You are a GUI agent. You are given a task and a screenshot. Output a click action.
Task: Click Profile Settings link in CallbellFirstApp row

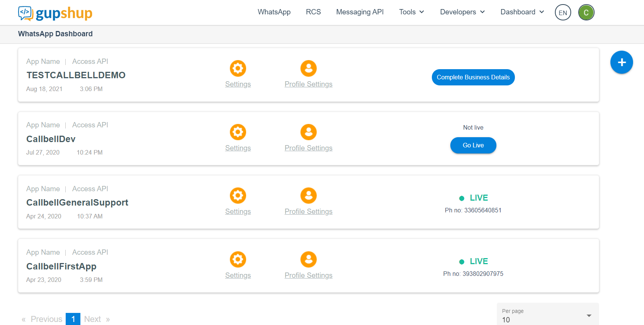tap(308, 275)
